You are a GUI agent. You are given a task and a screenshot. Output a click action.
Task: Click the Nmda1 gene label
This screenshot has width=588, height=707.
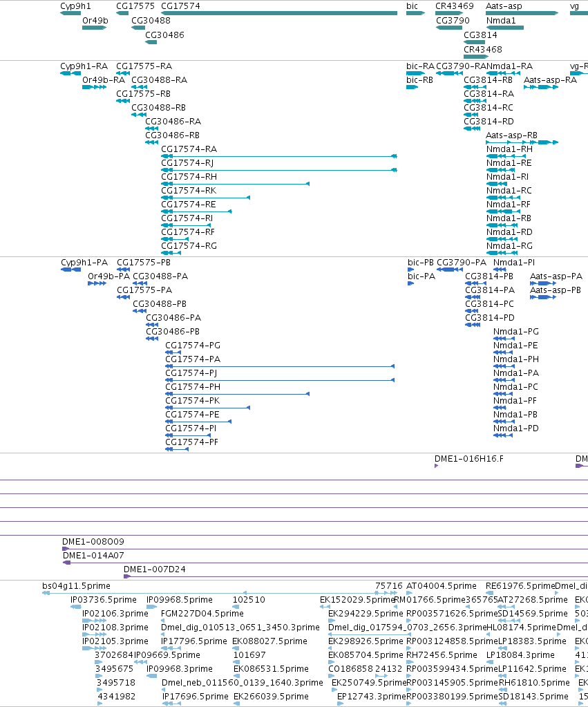[x=501, y=20]
